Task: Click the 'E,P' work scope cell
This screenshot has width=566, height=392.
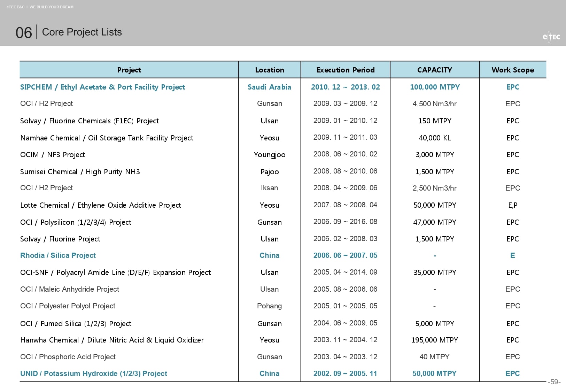Action: pyautogui.click(x=513, y=205)
